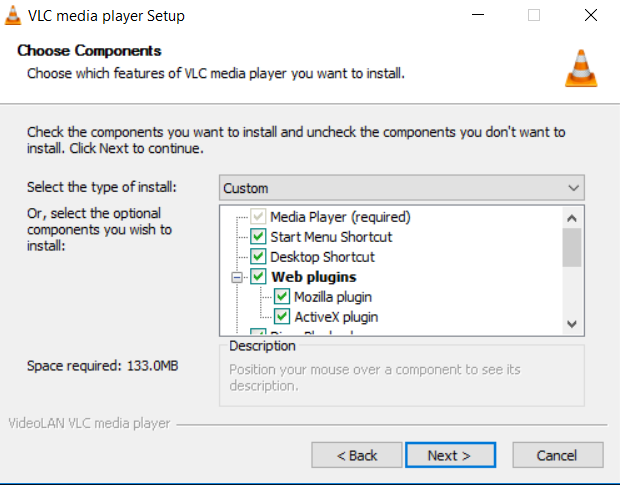Uncheck the Start Menu Shortcut checkbox
The width and height of the screenshot is (620, 485).
[x=259, y=237]
